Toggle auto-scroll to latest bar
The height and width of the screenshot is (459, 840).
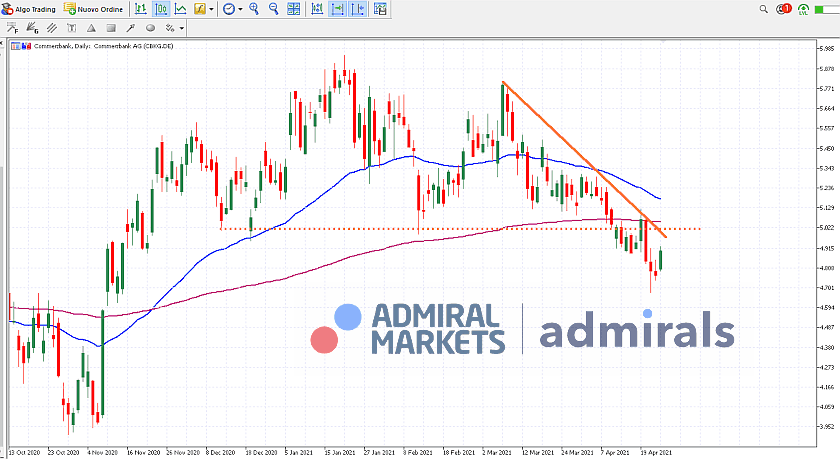[338, 9]
